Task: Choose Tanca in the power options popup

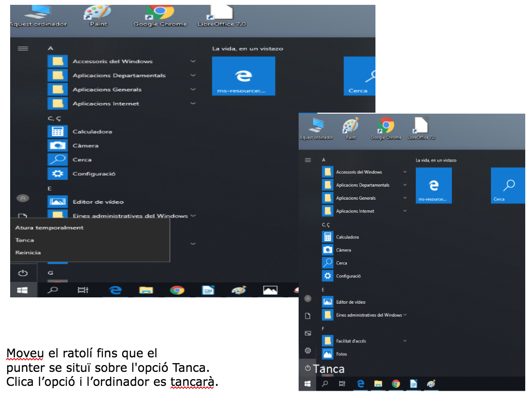Action: click(x=25, y=240)
